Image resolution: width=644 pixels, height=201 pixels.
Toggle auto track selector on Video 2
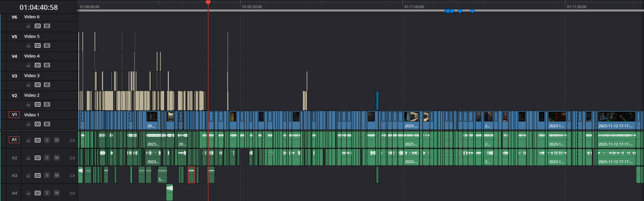[38, 104]
